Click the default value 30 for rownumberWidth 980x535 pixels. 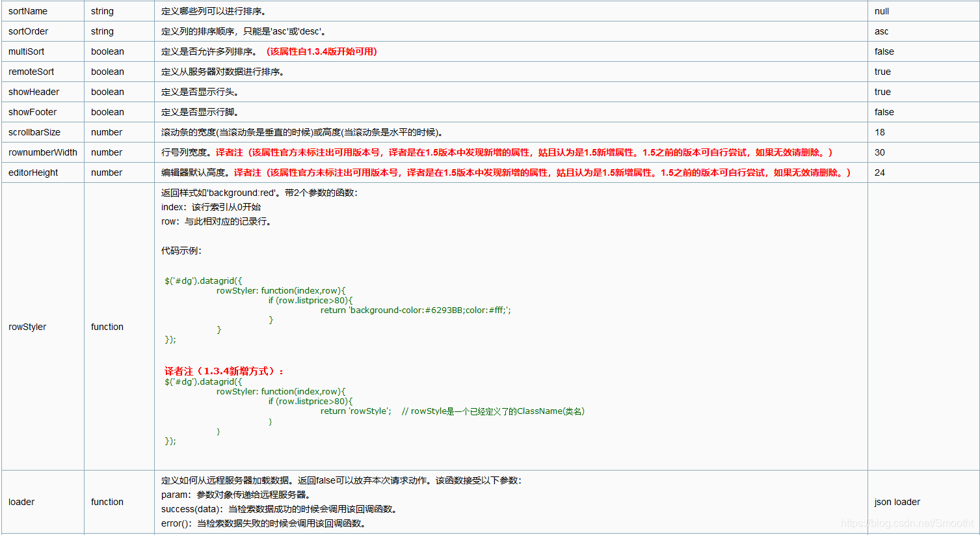(880, 152)
